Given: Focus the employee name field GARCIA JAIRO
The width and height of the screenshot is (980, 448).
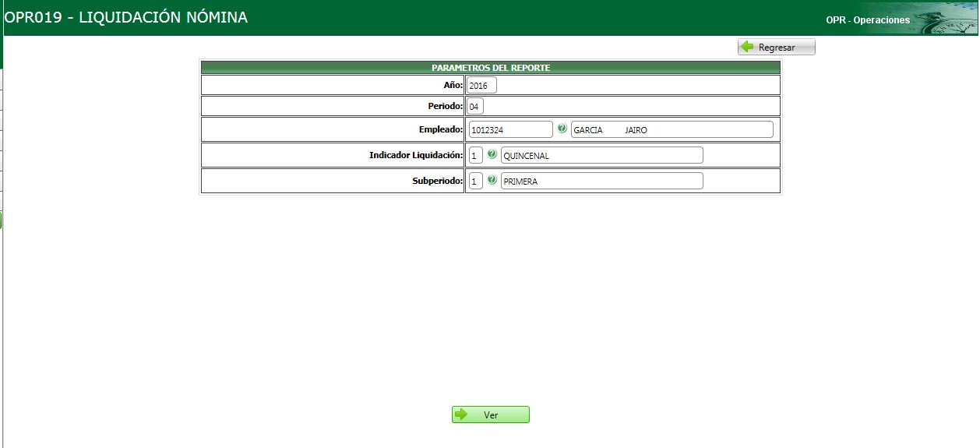Looking at the screenshot, I should (x=672, y=129).
